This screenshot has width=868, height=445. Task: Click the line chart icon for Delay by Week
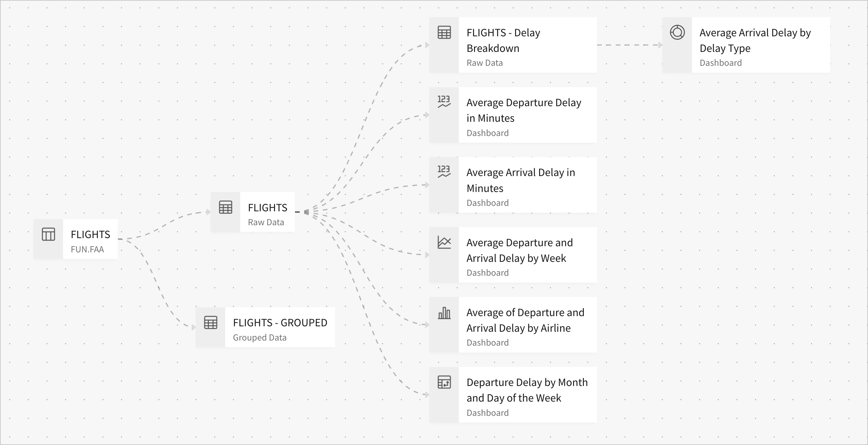pyautogui.click(x=444, y=242)
